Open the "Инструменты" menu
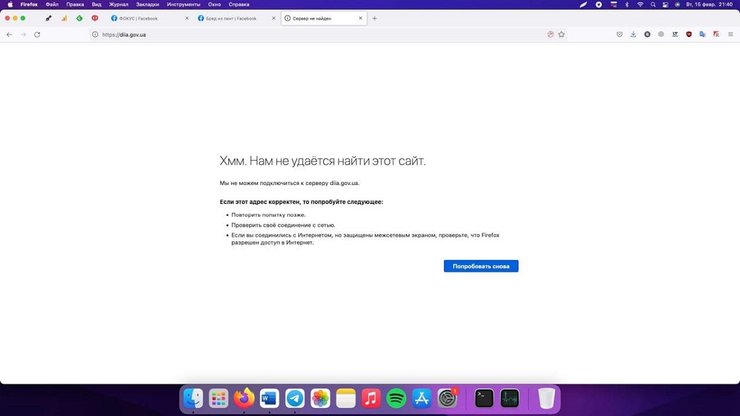The width and height of the screenshot is (740, 416). (x=183, y=5)
